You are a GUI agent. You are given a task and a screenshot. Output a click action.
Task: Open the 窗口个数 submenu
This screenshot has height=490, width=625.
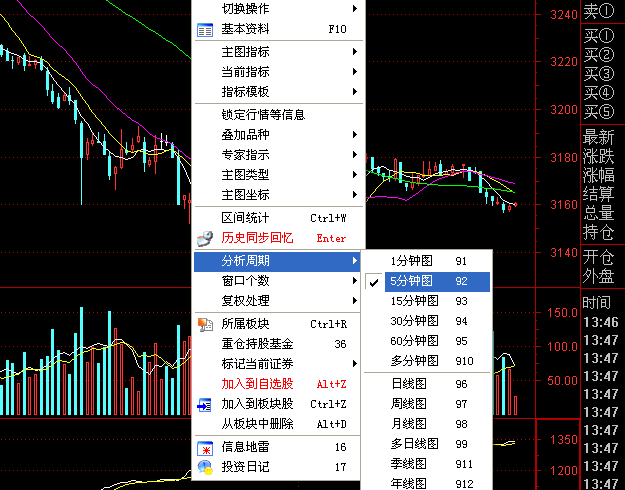[278, 281]
